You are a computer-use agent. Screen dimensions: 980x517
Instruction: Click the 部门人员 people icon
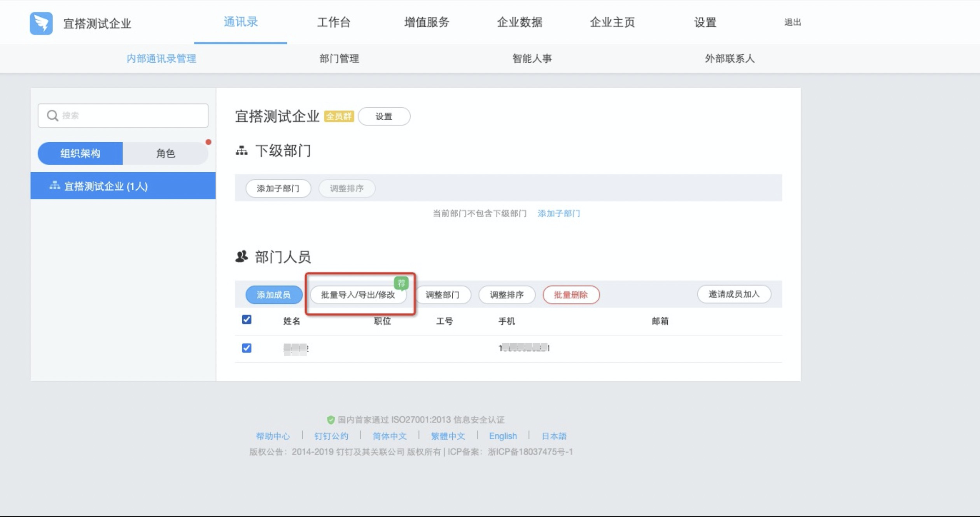pyautogui.click(x=241, y=257)
